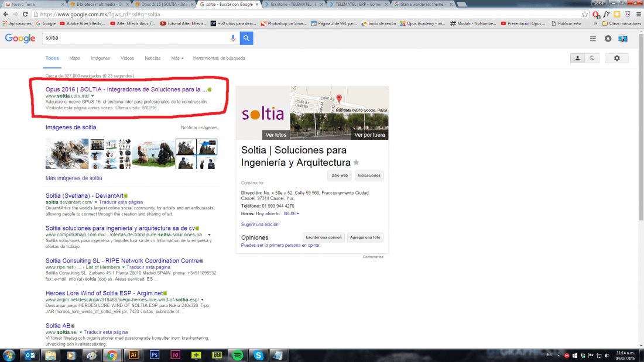Open Adobe Photoshop from the taskbar

155,355
